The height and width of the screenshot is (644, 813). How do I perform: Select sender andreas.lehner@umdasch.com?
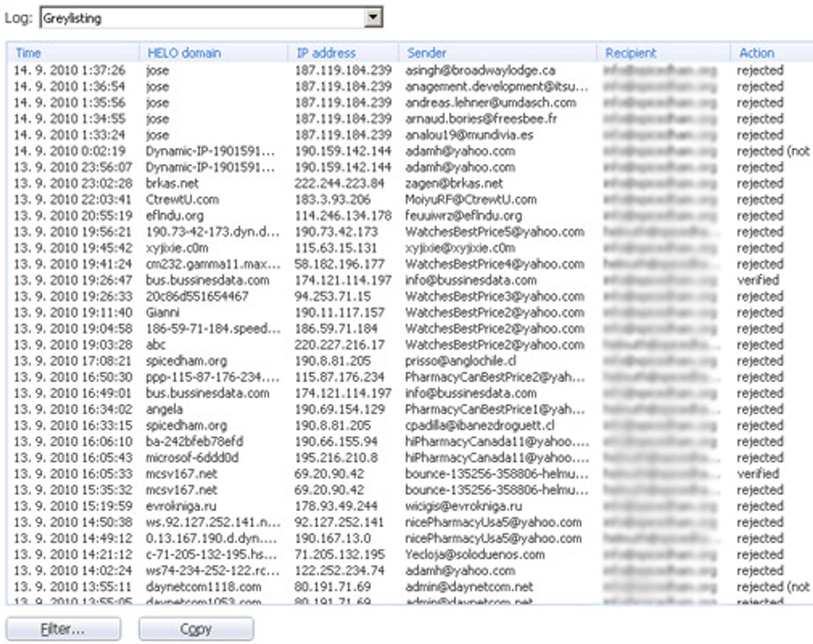pos(491,103)
